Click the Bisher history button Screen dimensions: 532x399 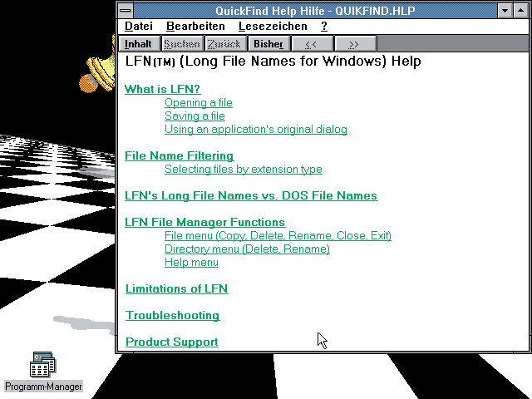(x=269, y=44)
